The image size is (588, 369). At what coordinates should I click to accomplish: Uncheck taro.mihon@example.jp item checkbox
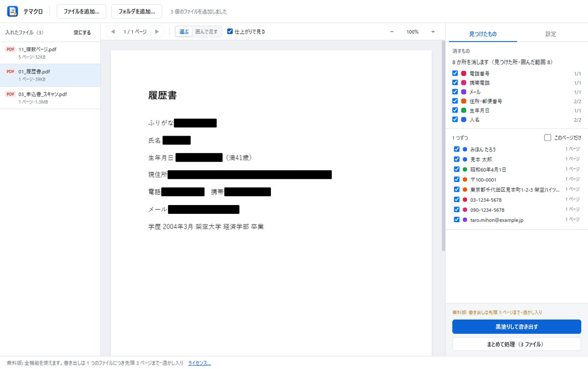(457, 220)
